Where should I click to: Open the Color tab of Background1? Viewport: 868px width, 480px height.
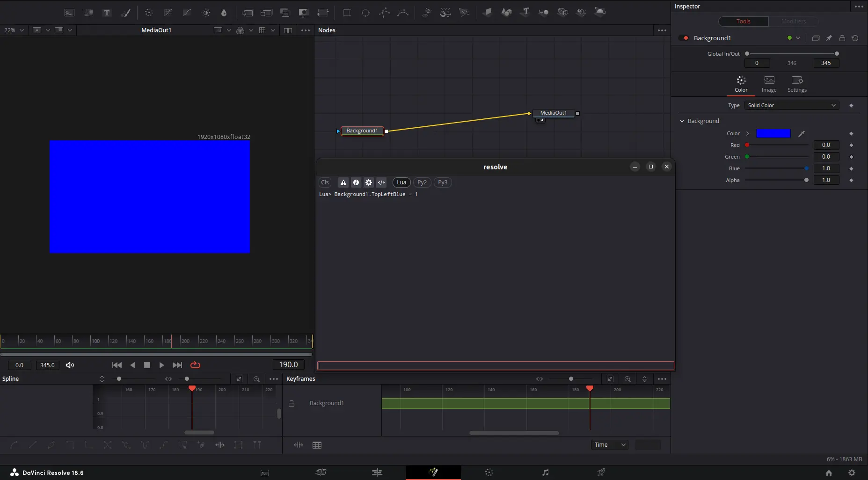[x=741, y=84]
